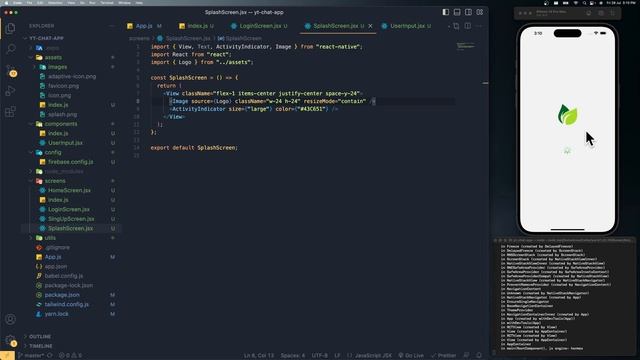Image resolution: width=640 pixels, height=360 pixels.
Task: Open SingUpScreen.jsx file
Action: tap(71, 219)
